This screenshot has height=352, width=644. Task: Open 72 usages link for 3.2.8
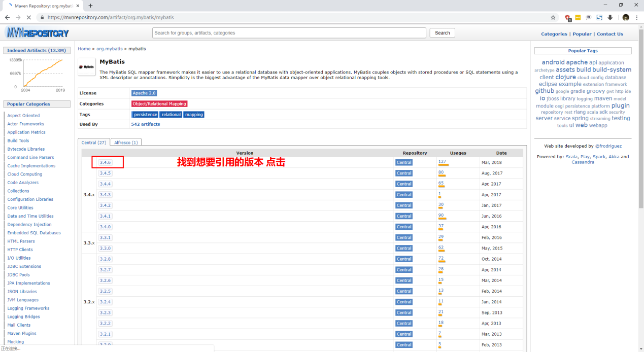click(441, 258)
